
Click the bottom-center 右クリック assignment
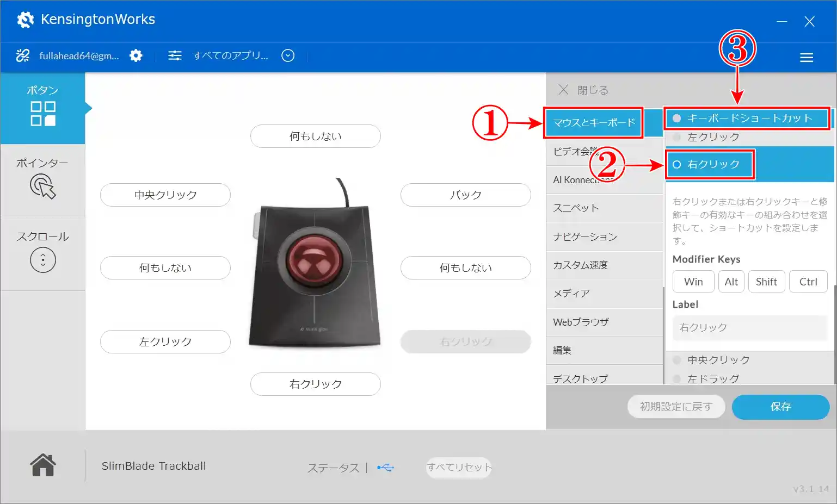click(x=316, y=384)
